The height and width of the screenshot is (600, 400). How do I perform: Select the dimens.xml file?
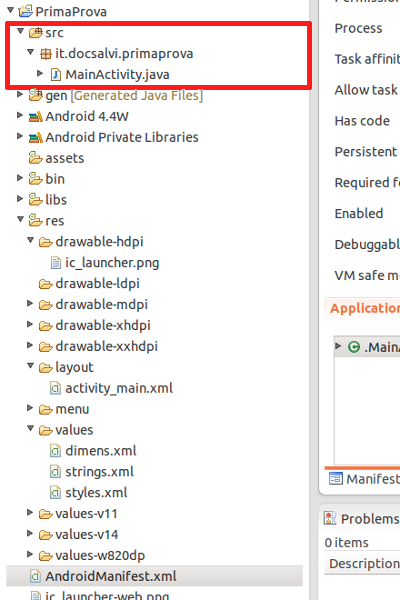101,451
